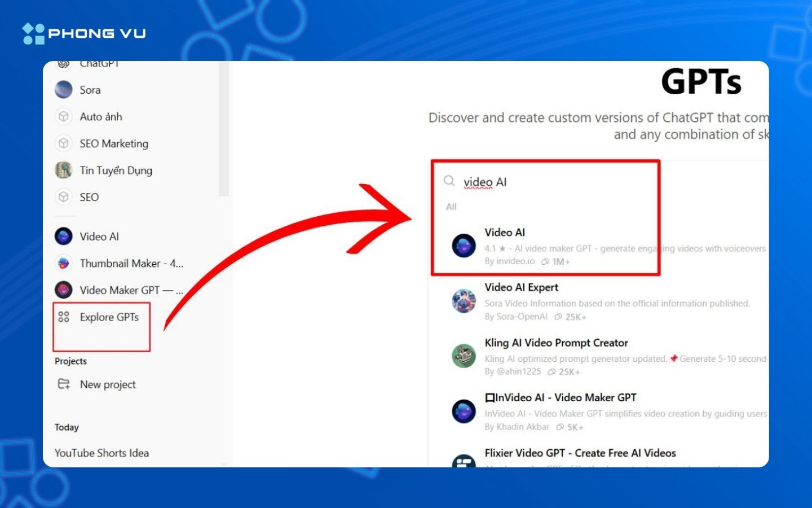
Task: Click the Tin Tuyển Dụng avatar icon
Action: (64, 170)
